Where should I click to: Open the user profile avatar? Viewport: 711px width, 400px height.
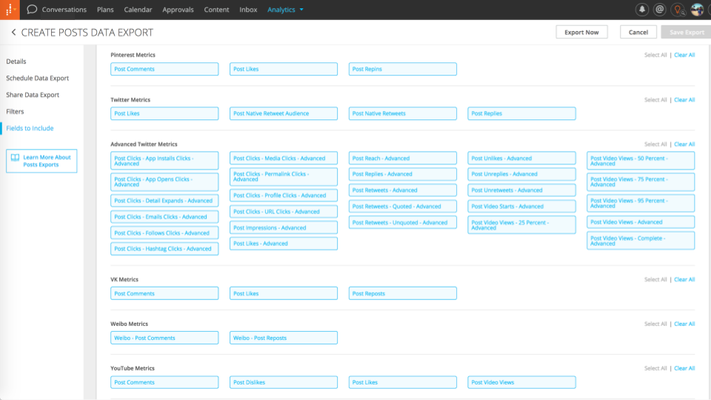coord(697,10)
